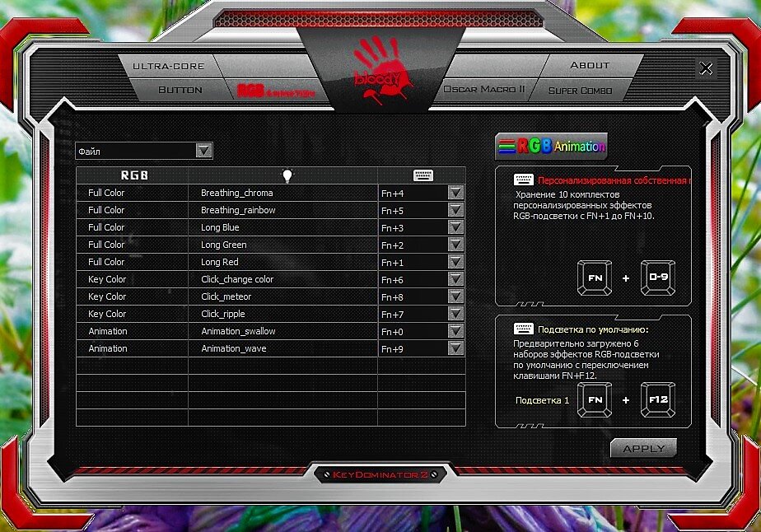Click the Персонализированная собственная heading
761x532 pixels.
(614, 180)
